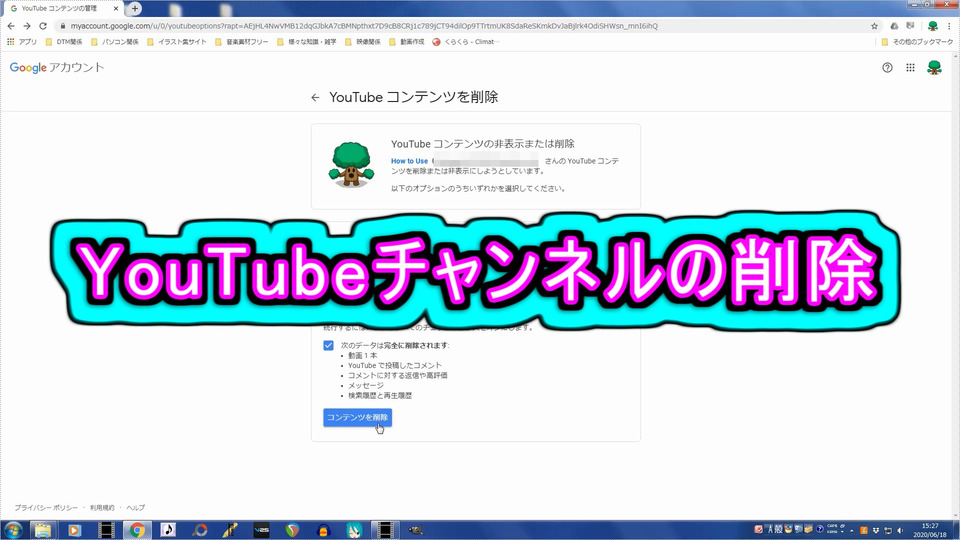Open the Google apps grid icon
This screenshot has width=960, height=540.
click(x=910, y=67)
